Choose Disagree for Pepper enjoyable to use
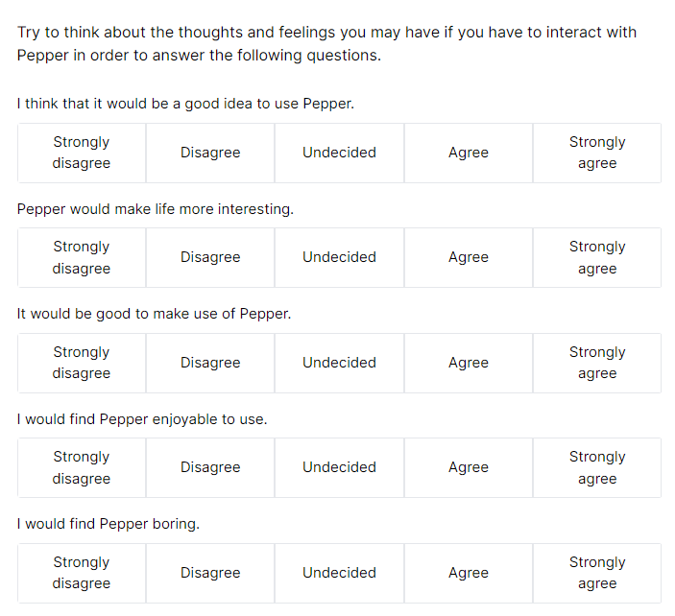675x616 pixels. click(210, 467)
